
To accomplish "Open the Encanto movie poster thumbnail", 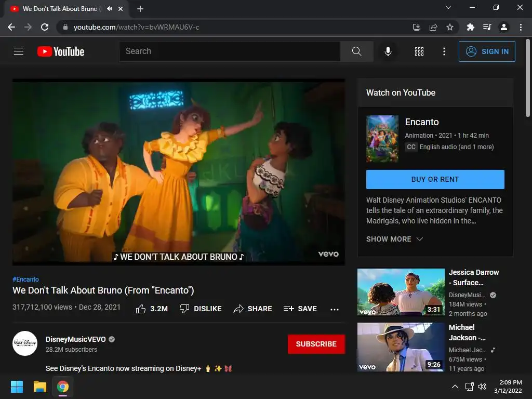I will click(x=382, y=139).
